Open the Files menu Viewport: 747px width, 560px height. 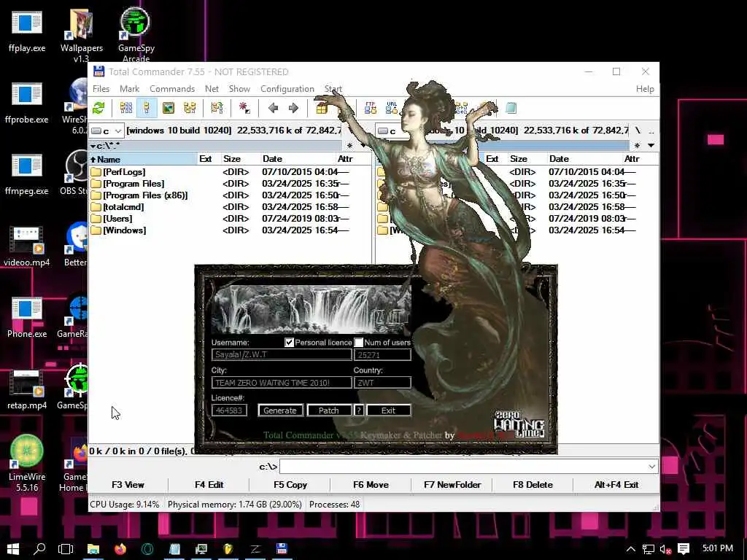[101, 89]
